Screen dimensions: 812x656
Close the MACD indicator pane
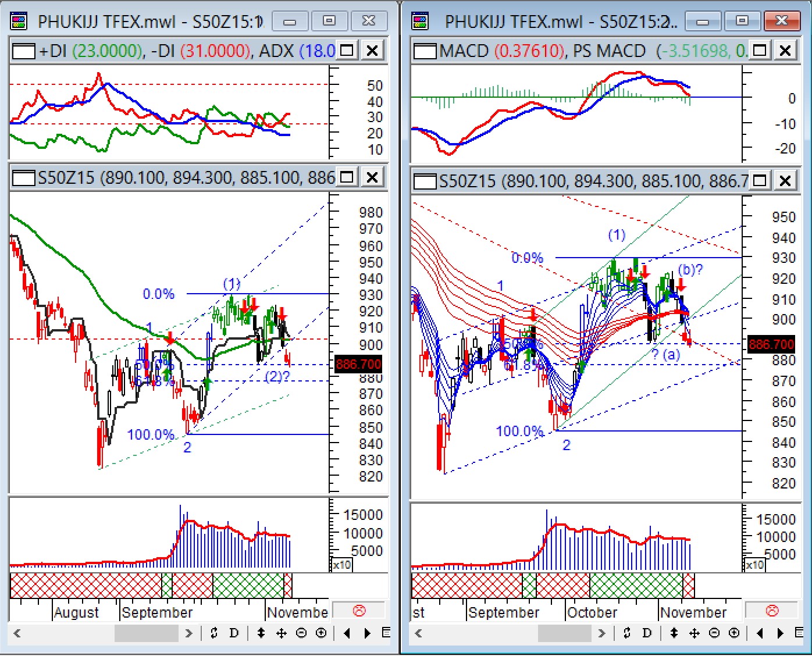(x=785, y=51)
